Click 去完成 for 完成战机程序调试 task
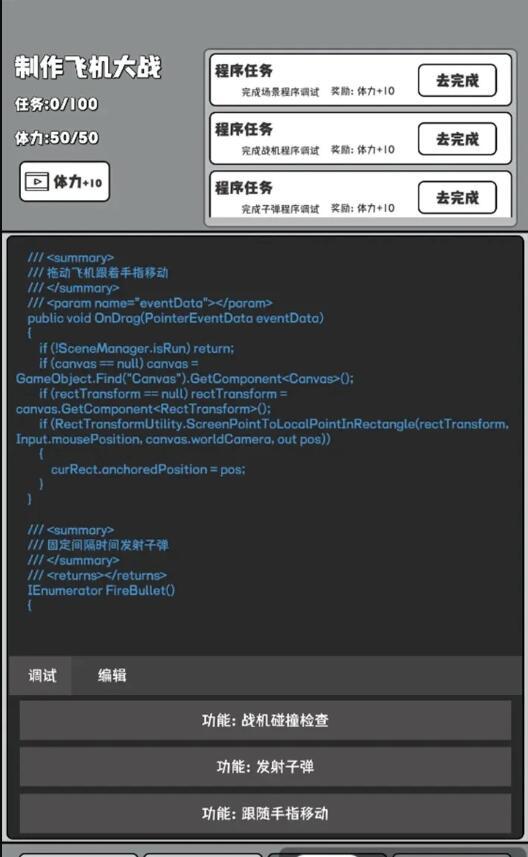This screenshot has height=857, width=528. pyautogui.click(x=457, y=139)
